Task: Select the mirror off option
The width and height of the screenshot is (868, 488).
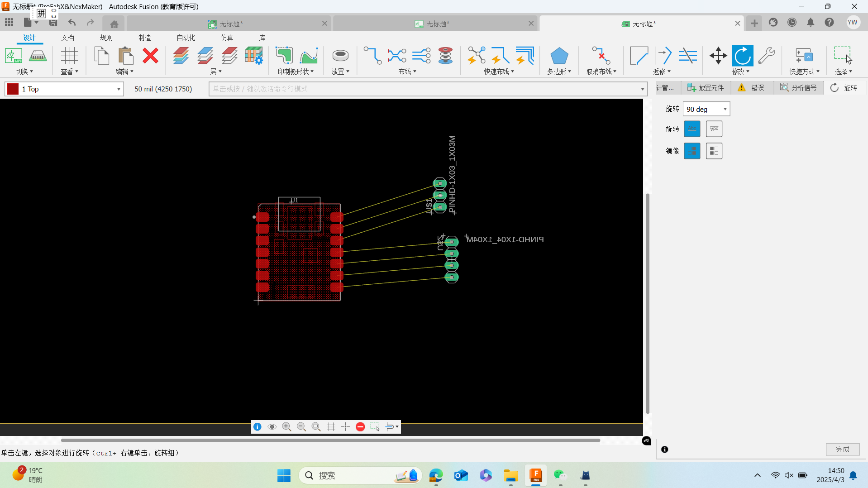Action: 692,151
